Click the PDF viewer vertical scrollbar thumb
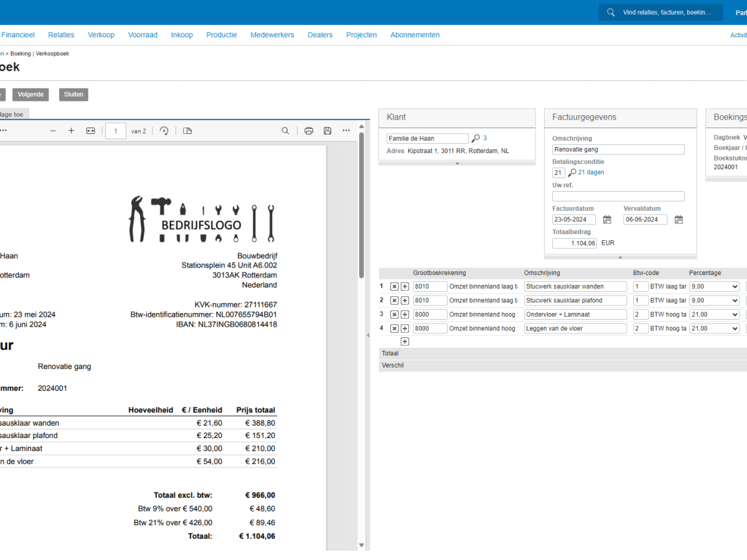Screen dimensions: 747x560 [362, 205]
